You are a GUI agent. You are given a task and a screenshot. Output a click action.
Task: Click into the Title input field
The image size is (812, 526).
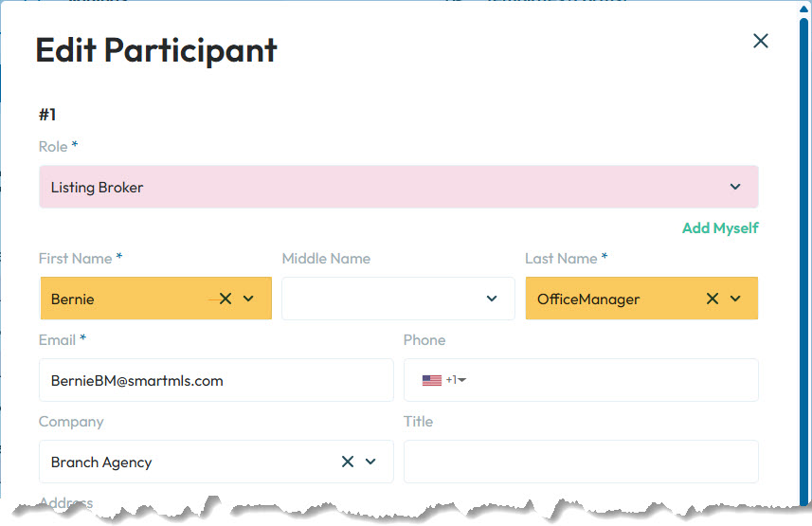(581, 462)
